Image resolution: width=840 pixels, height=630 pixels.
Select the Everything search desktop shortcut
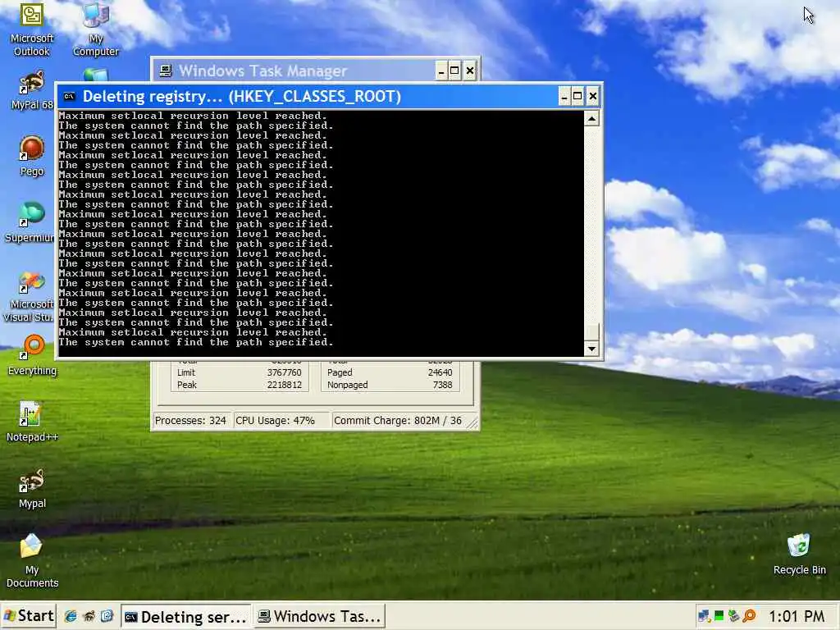coord(32,354)
